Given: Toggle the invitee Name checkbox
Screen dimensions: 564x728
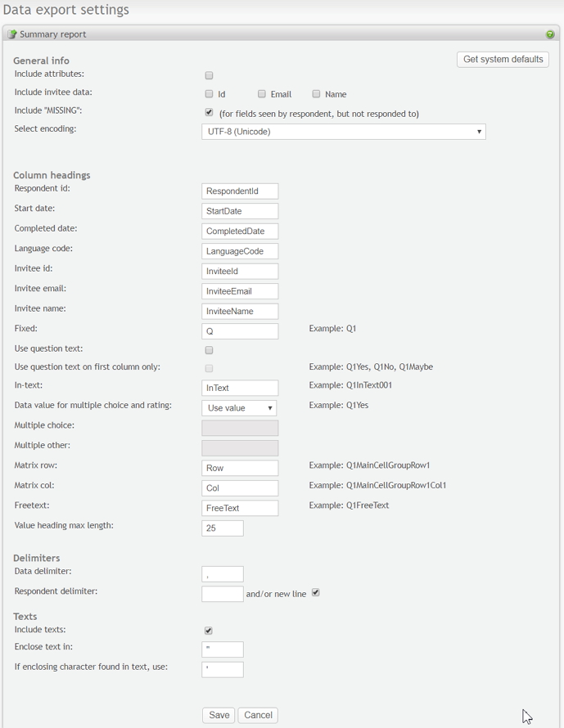Looking at the screenshot, I should point(316,94).
